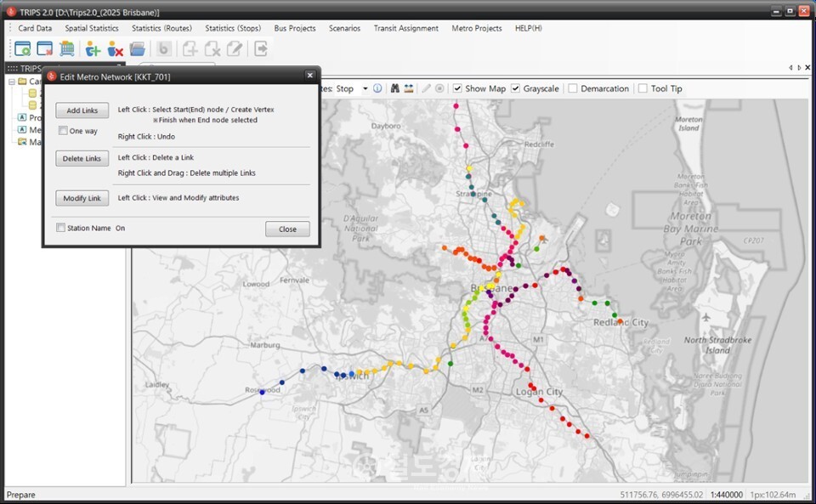Click the grayed delete document toolbar icon
816x504 pixels.
[x=212, y=49]
